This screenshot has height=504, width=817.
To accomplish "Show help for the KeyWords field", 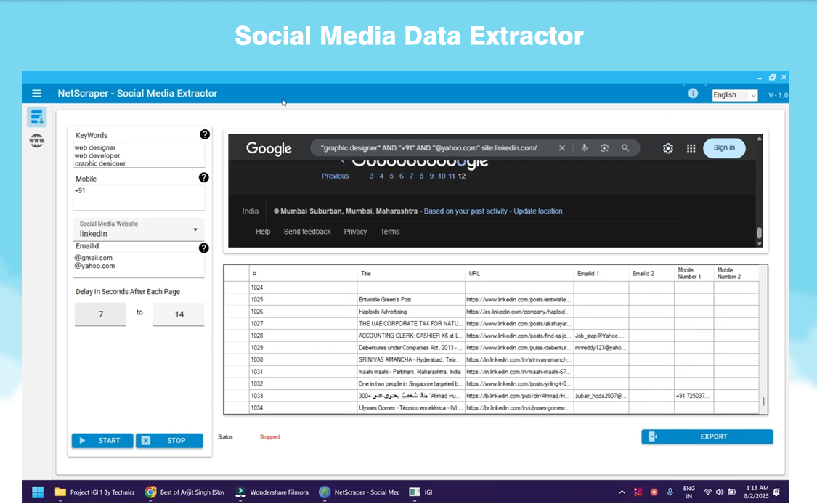I will [x=205, y=134].
